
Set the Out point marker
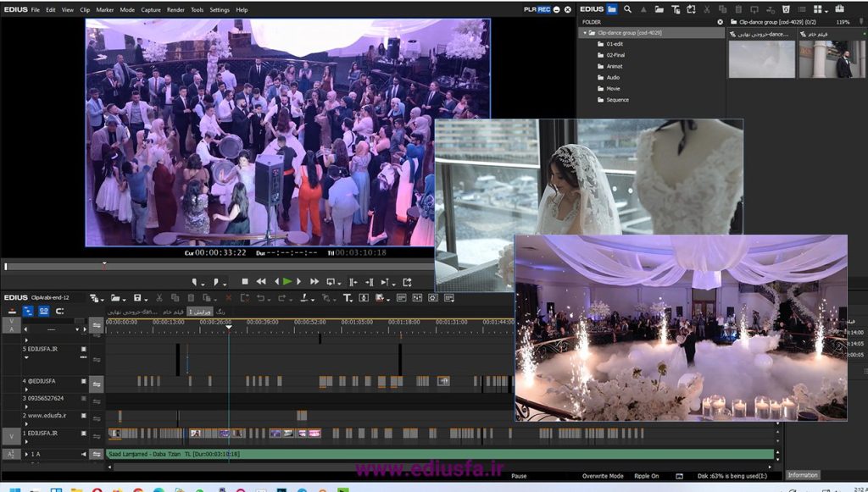216,282
